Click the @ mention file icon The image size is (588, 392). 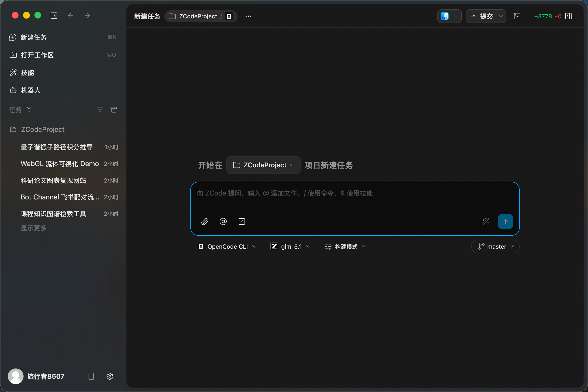point(223,221)
